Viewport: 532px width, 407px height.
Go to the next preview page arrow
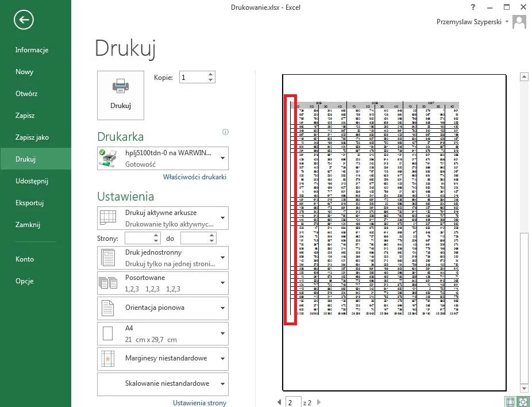point(319,402)
